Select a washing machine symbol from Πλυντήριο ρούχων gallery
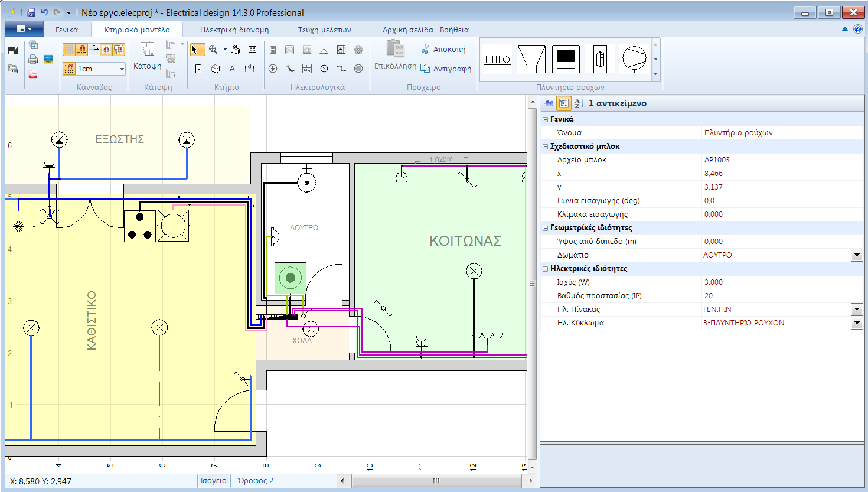 tap(497, 58)
